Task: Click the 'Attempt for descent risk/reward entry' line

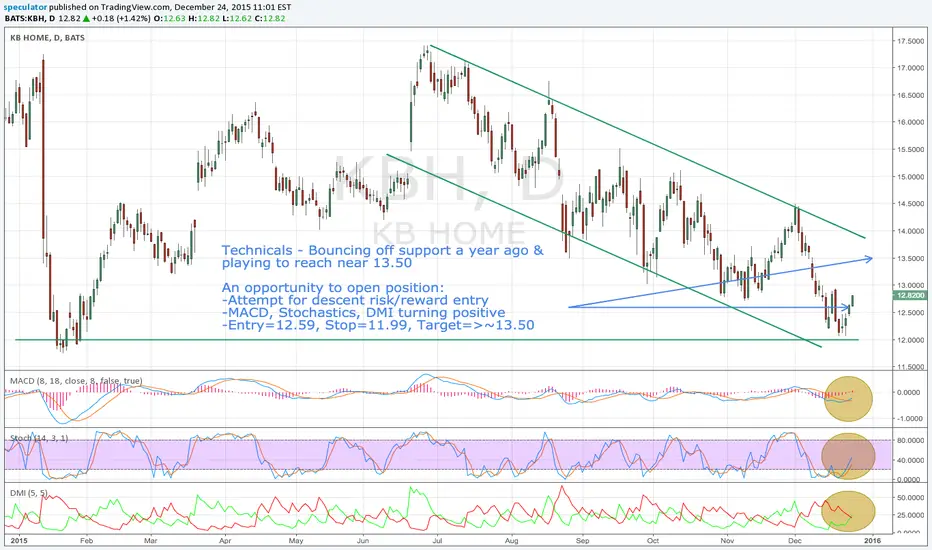Action: click(355, 300)
